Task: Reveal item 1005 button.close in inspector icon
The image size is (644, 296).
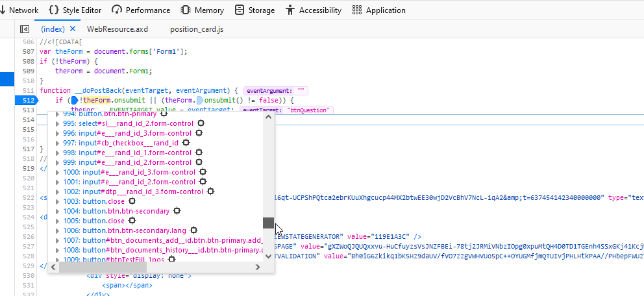Action: 131,221
